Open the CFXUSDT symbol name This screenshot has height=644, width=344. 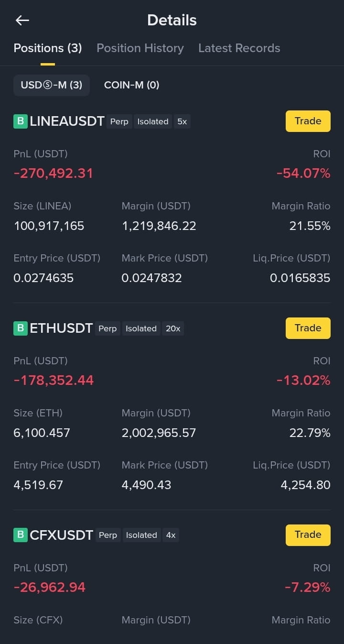tap(61, 535)
